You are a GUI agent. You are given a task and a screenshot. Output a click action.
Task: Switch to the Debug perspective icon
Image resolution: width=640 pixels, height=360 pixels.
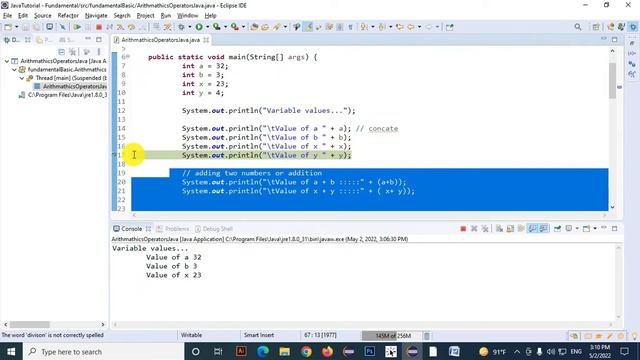coord(633,27)
